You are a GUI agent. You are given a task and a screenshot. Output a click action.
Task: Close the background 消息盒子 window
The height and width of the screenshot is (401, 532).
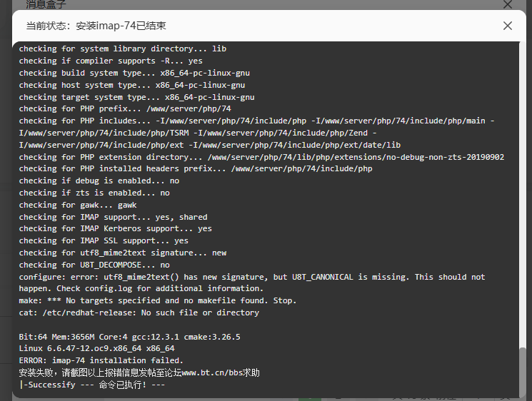pos(508,4)
